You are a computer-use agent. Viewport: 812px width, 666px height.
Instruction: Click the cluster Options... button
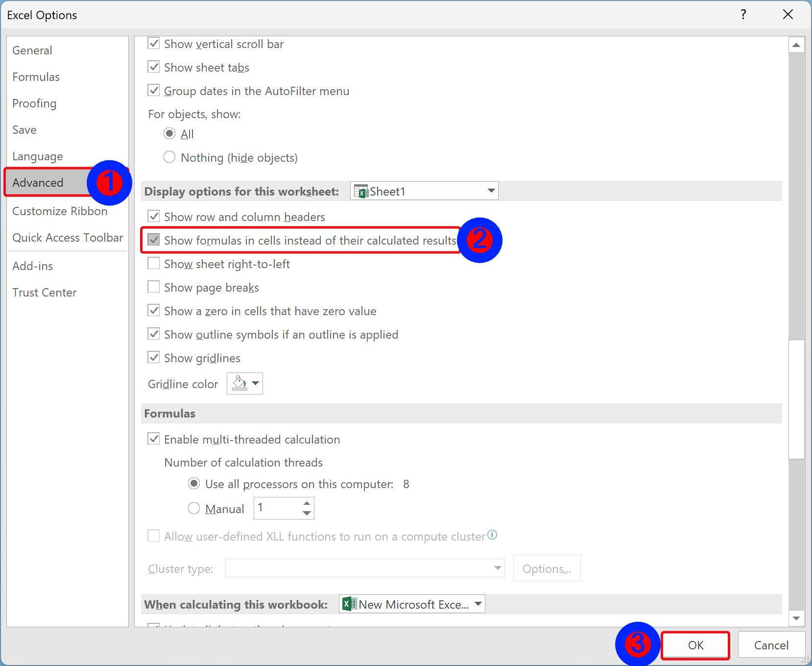click(x=547, y=568)
